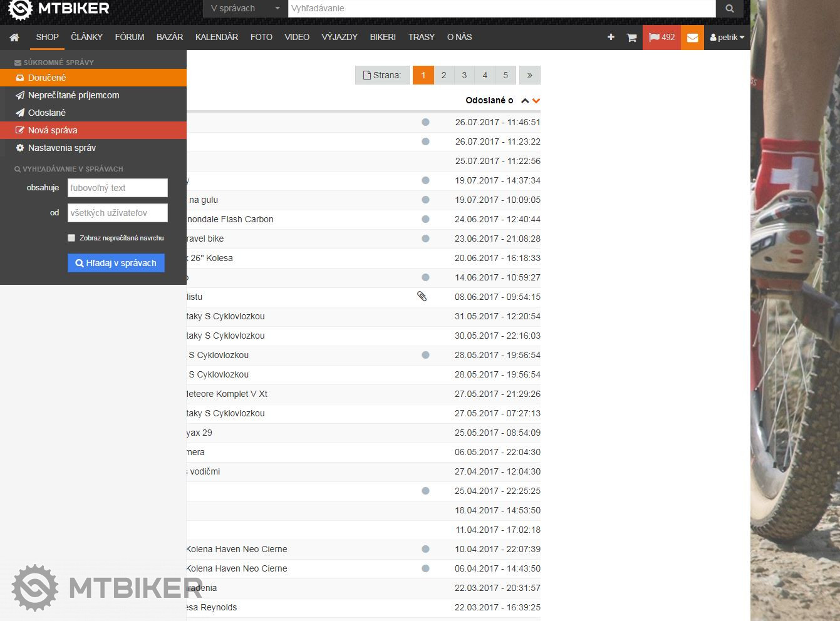
Task: Click 'Hľadaj v správach' button
Action: pos(116,263)
